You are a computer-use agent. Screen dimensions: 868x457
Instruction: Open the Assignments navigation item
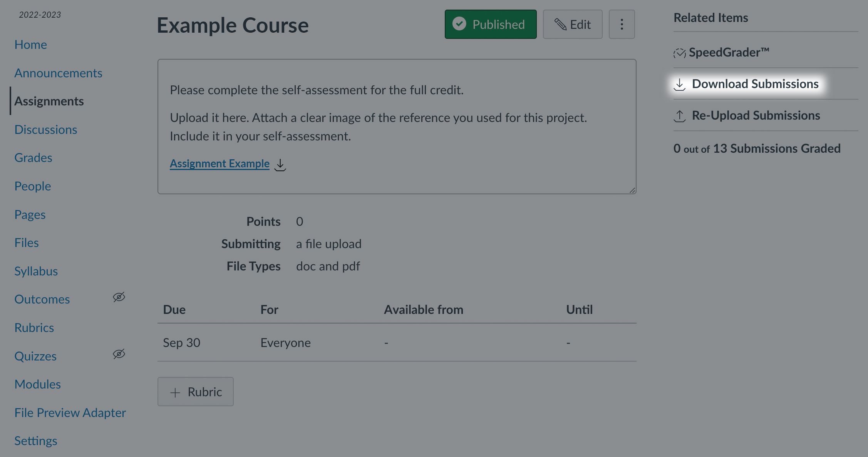pos(49,101)
